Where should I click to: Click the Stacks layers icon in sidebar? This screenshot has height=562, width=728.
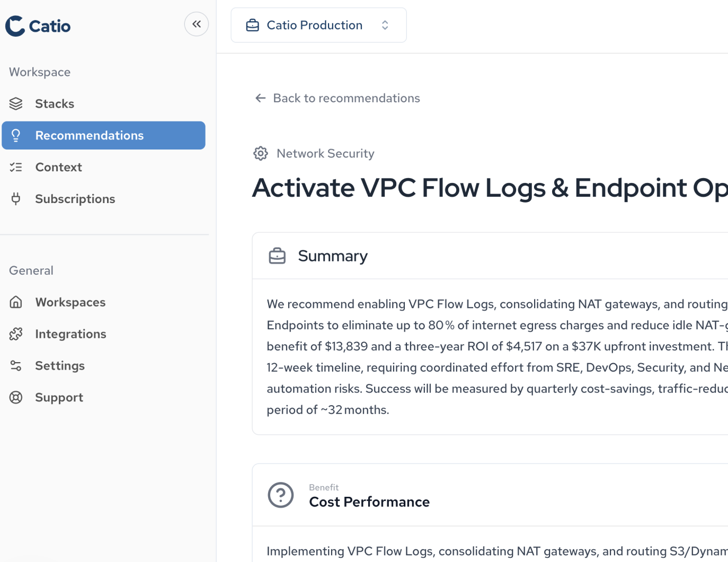click(15, 103)
